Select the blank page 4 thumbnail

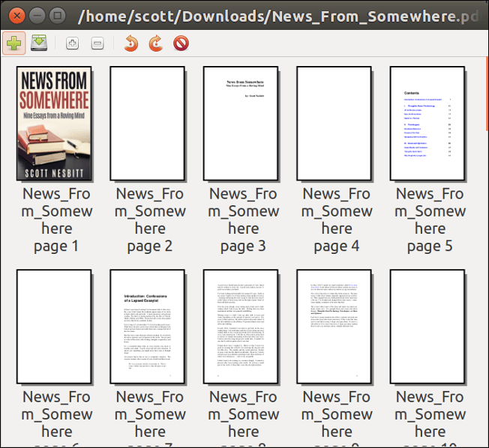click(334, 124)
